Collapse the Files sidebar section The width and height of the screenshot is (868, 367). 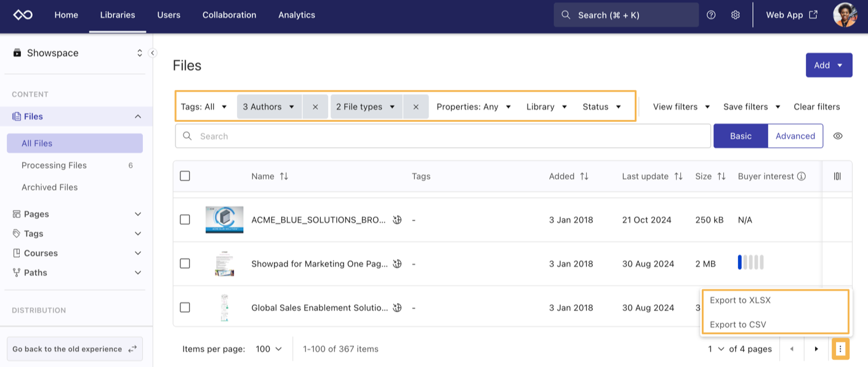pos(138,116)
